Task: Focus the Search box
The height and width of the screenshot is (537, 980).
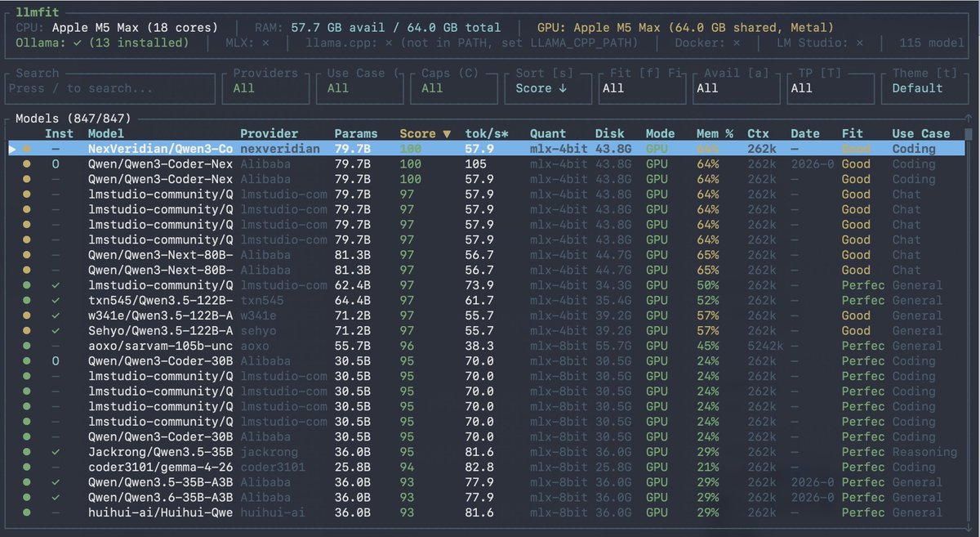Action: pyautogui.click(x=110, y=87)
